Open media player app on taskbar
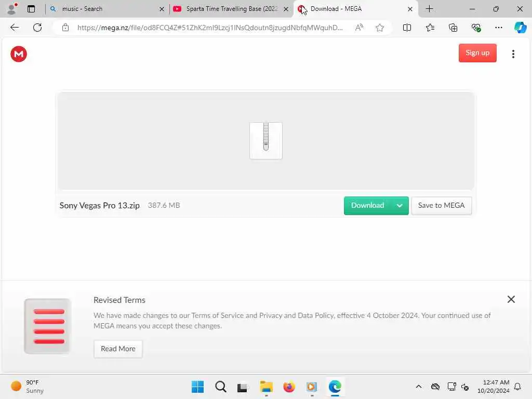 point(312,387)
